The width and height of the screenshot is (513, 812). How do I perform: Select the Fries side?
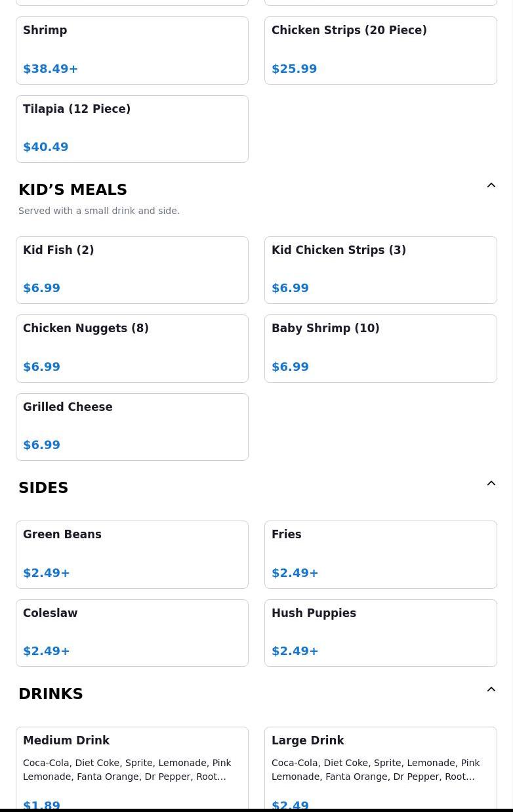380,554
